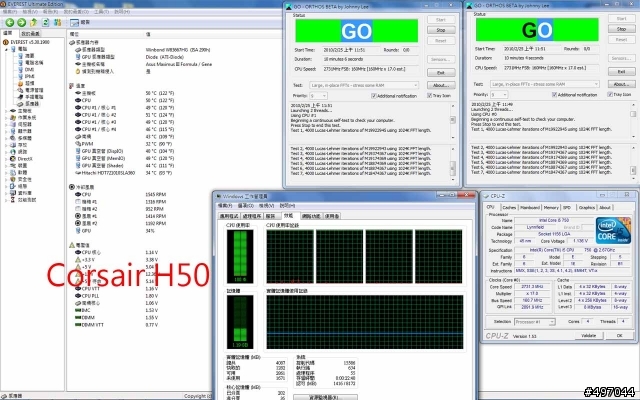640x400 pixels.
Task: Click the 感應器 sensor icon in EVEREST tree
Action: (x=20, y=104)
